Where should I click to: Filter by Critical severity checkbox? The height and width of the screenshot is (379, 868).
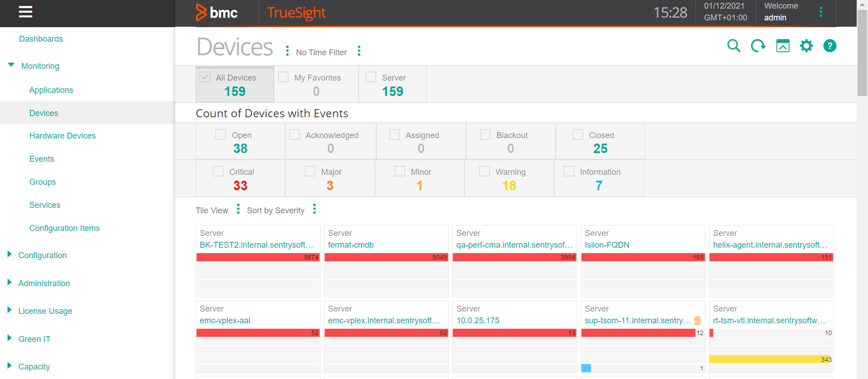[x=218, y=171]
